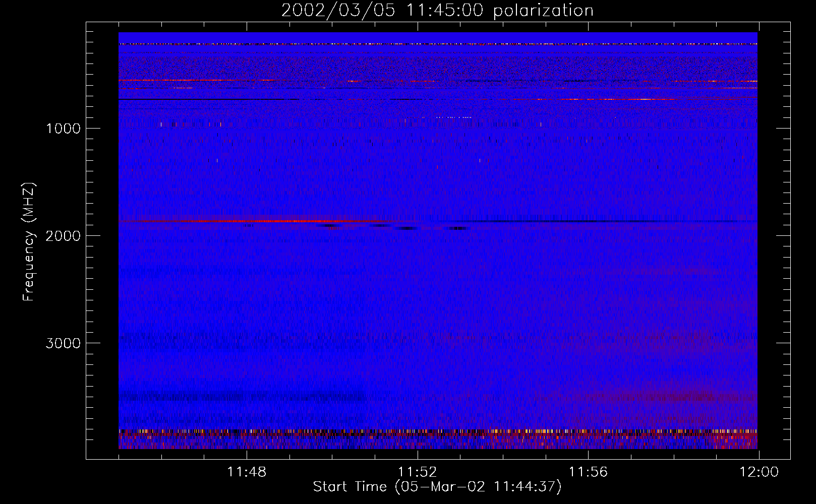The width and height of the screenshot is (816, 504).
Task: Click the 11:48 time tick label
Action: (247, 472)
